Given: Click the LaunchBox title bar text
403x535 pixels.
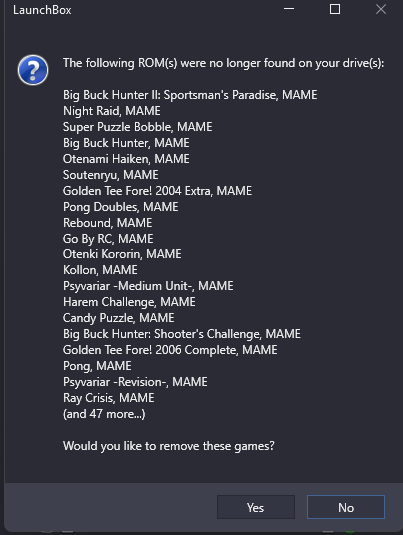Looking at the screenshot, I should point(42,10).
